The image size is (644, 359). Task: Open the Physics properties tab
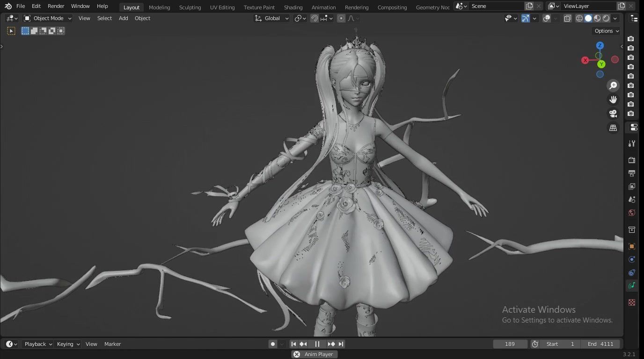[632, 259]
